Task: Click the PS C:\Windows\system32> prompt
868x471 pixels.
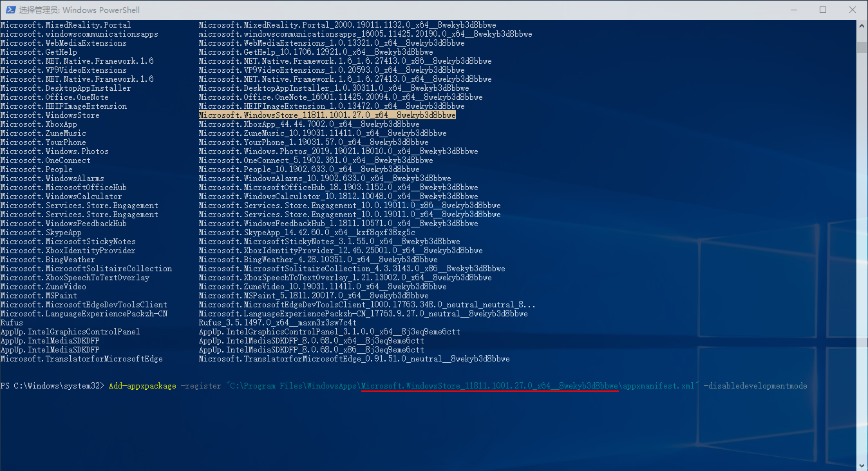Action: point(52,386)
